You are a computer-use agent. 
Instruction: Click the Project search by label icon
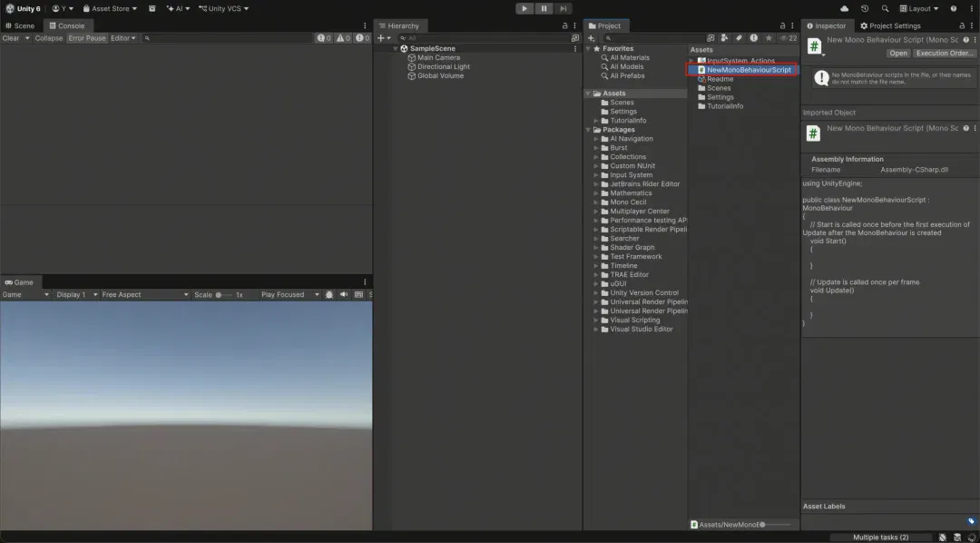pos(739,38)
